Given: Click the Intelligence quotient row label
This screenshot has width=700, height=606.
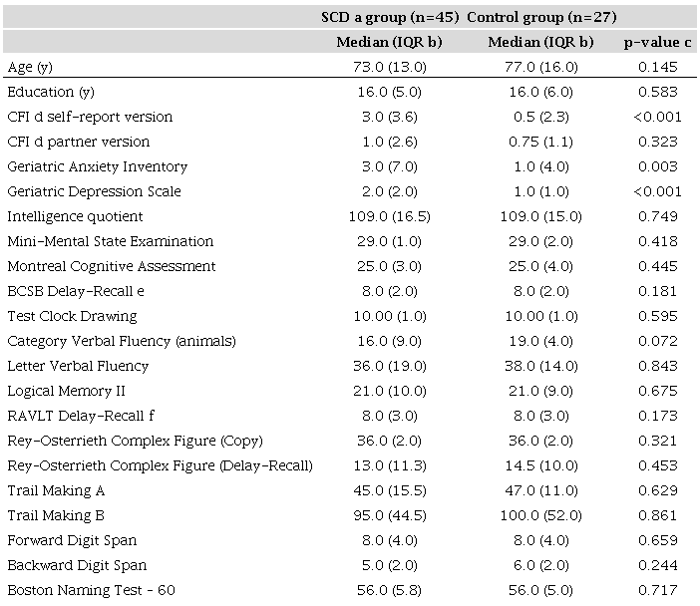Looking at the screenshot, I should [75, 216].
